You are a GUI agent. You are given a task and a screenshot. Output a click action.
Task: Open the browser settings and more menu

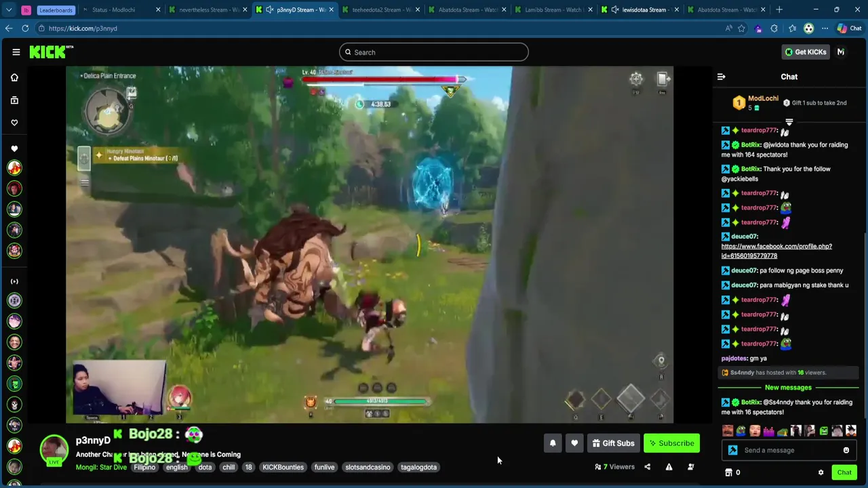pos(825,28)
